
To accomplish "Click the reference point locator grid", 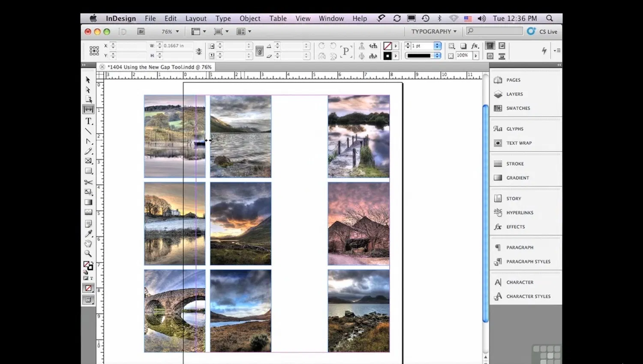I will coord(94,51).
